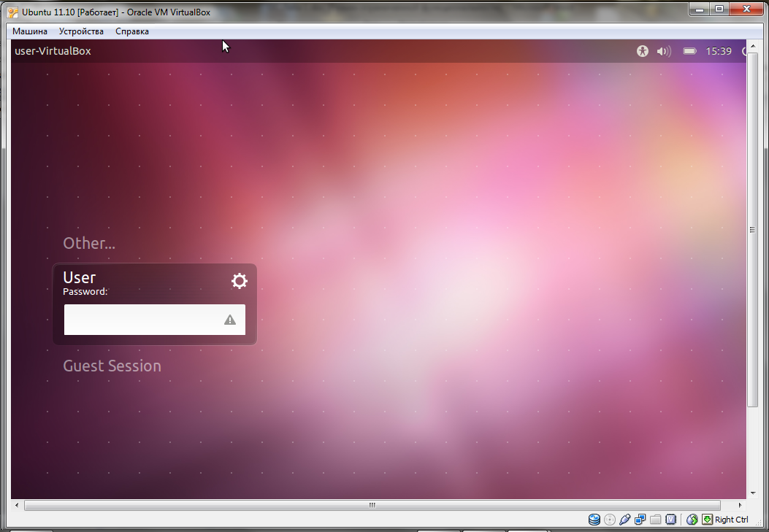Click the User account name
Image resolution: width=769 pixels, height=532 pixels.
(x=80, y=277)
